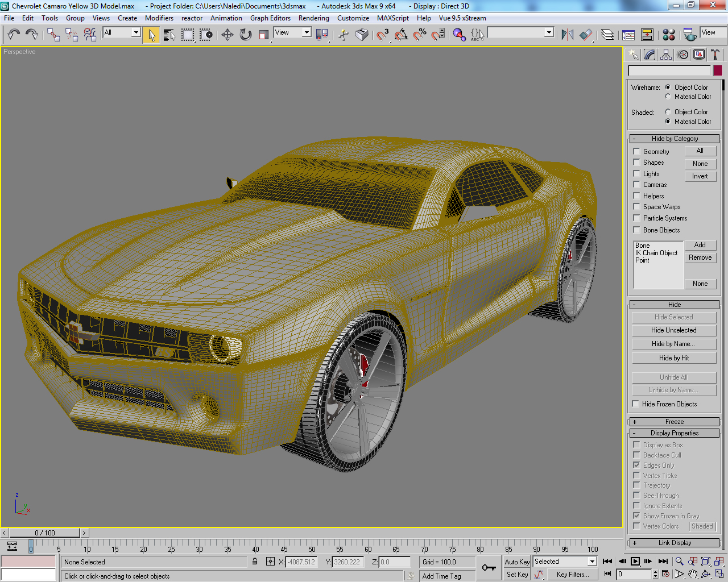Viewport: 728px width, 582px height.
Task: Click the Selection Lock padlock icon
Action: click(x=255, y=562)
